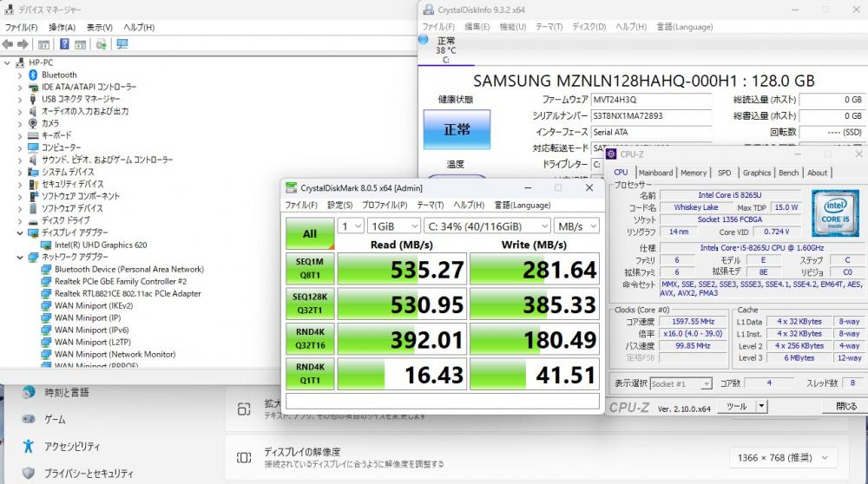Open 設定(S) menu in CrystalDiskMark
Screen dimensions: 868x484
click(339, 206)
